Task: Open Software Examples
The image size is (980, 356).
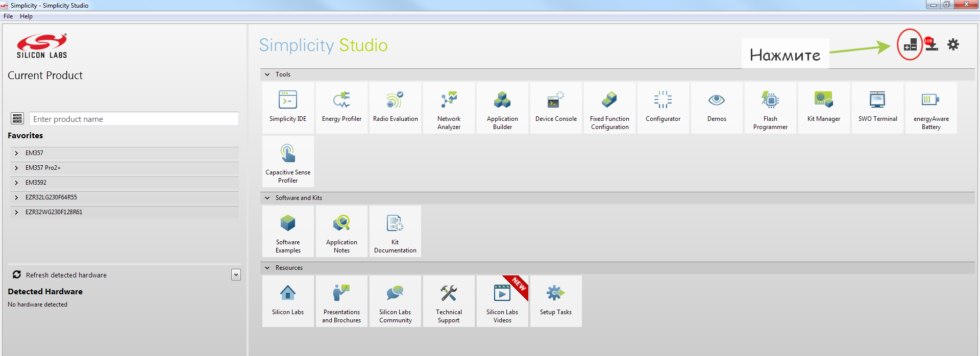Action: pos(288,231)
